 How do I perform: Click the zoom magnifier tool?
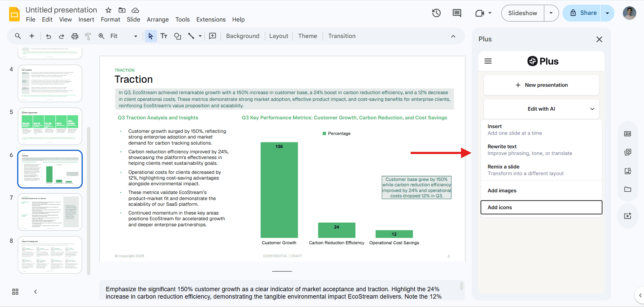pos(101,36)
